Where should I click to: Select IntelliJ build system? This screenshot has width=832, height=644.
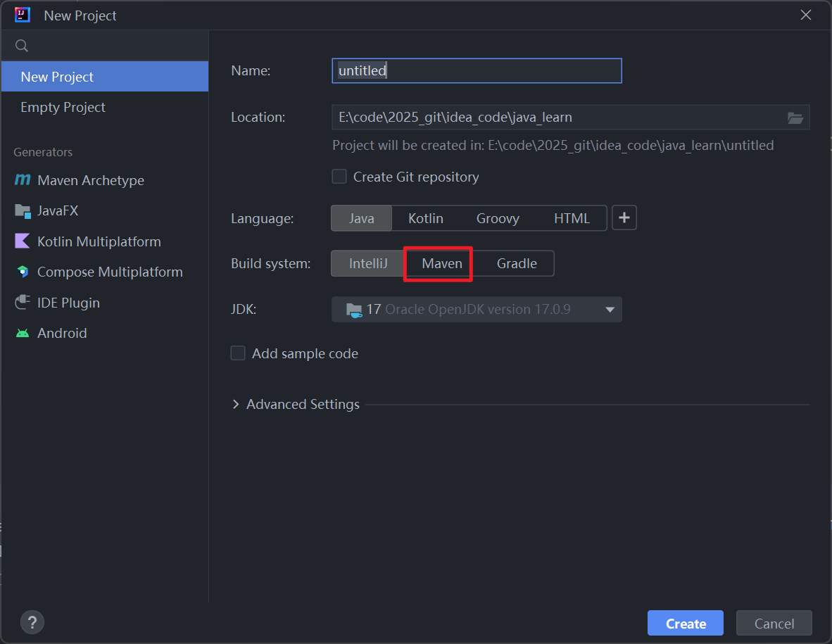tap(367, 264)
